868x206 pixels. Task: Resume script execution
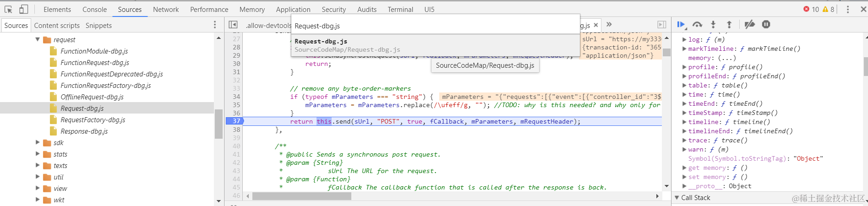(681, 25)
